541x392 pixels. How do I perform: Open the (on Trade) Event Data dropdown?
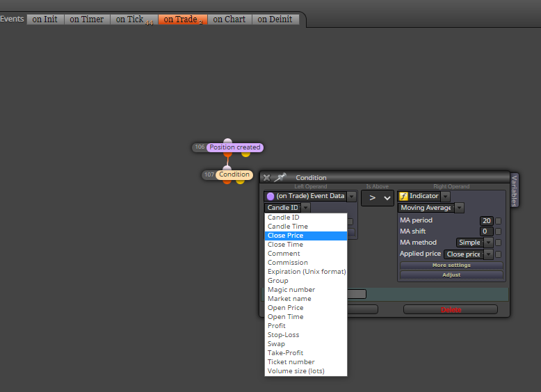pyautogui.click(x=310, y=196)
